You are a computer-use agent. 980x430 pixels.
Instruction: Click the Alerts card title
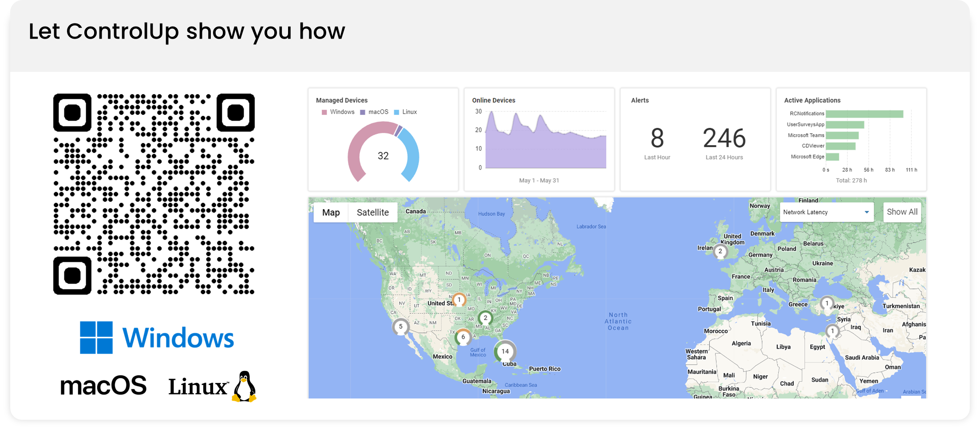tap(640, 100)
